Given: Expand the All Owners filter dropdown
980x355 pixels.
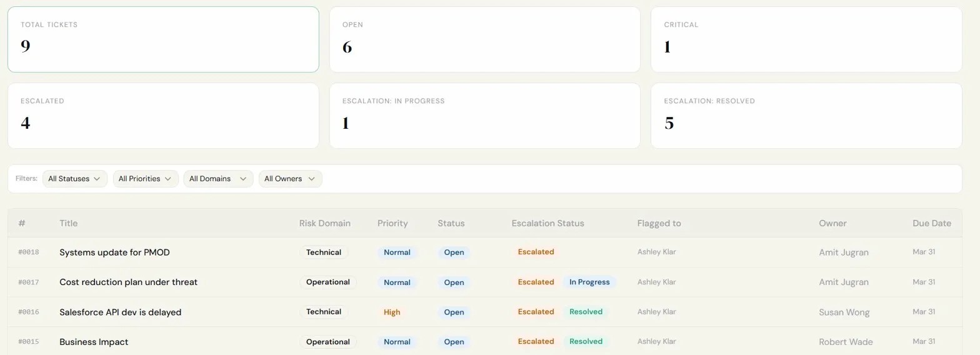Looking at the screenshot, I should point(291,179).
